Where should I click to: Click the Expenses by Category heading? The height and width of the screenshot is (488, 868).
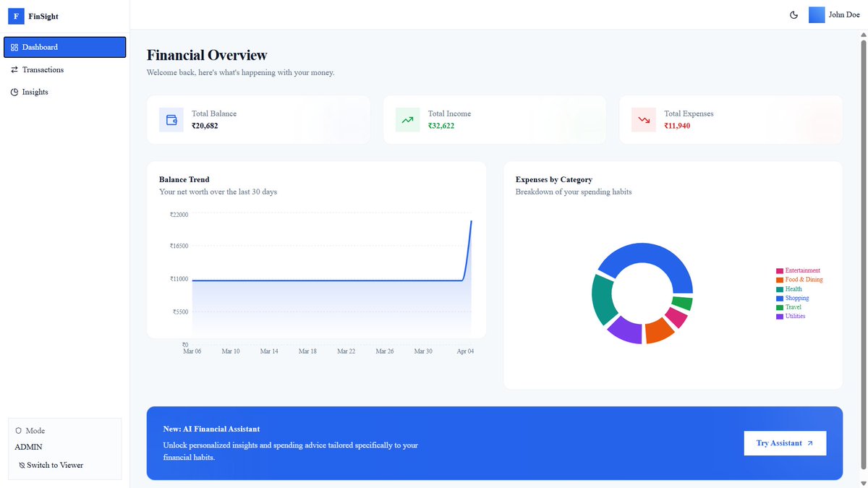pos(554,179)
